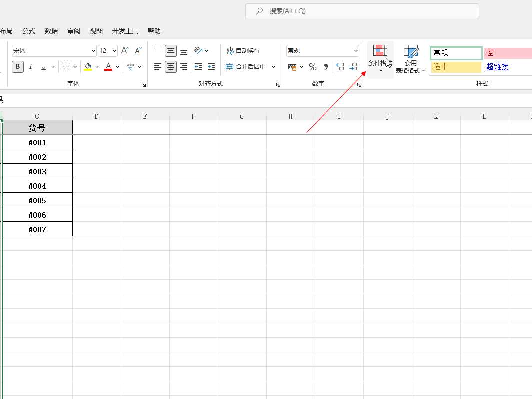Screen dimensions: 532x399
Task: Apply the 差 cell style
Action: [508, 53]
